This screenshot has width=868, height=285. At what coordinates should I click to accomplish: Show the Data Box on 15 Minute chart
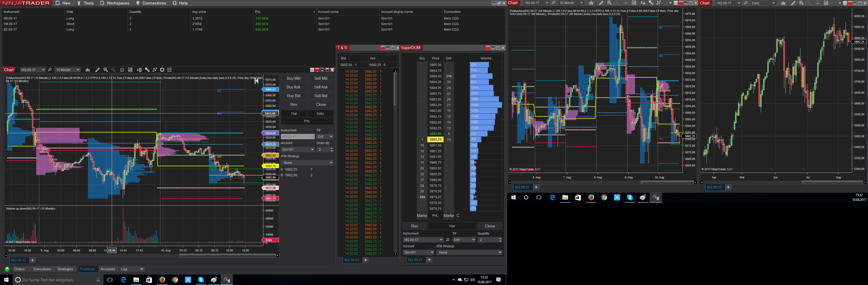point(130,70)
